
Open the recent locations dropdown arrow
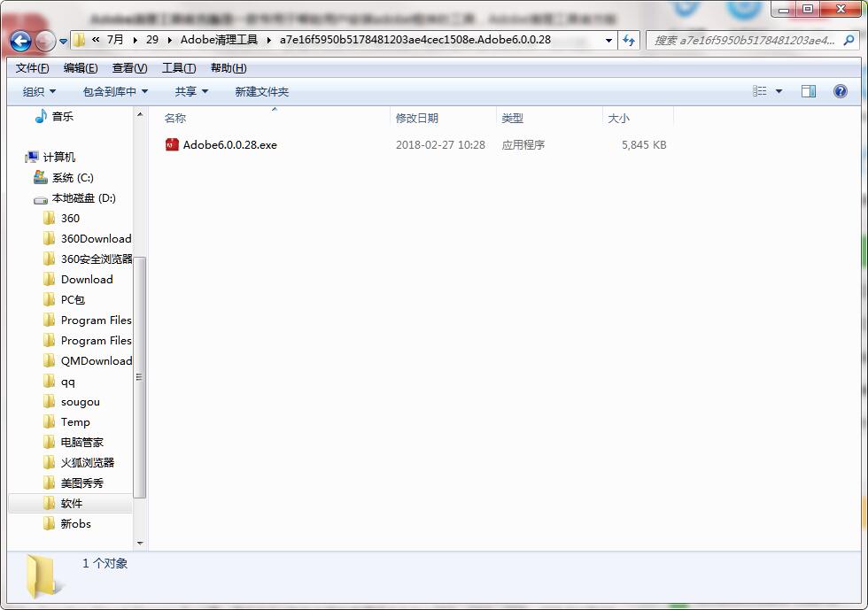point(63,41)
